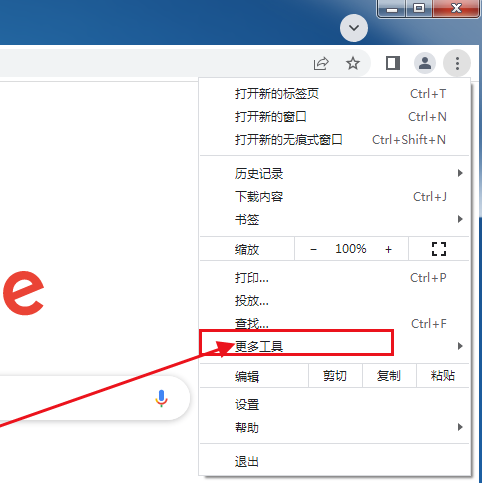Choose 投放... from the menu
Screen dimensions: 482x483
[334, 301]
